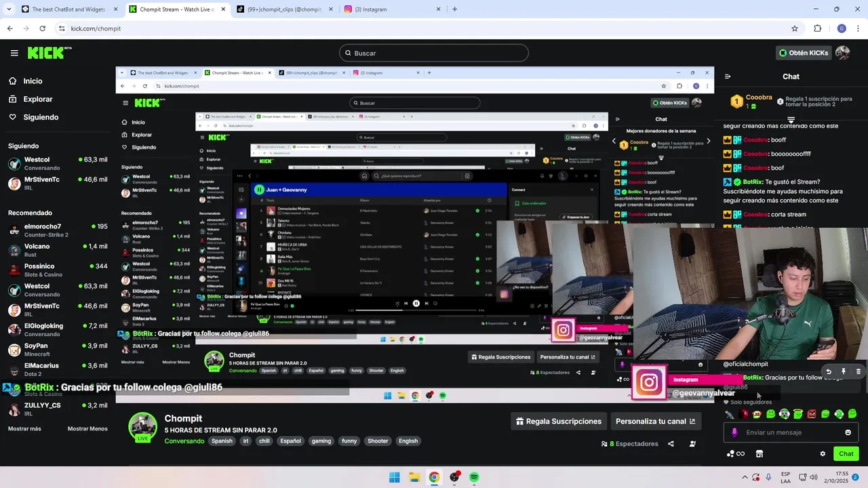Open the Chrome three-dot menu
The width and height of the screenshot is (868, 488).
[x=858, y=28]
